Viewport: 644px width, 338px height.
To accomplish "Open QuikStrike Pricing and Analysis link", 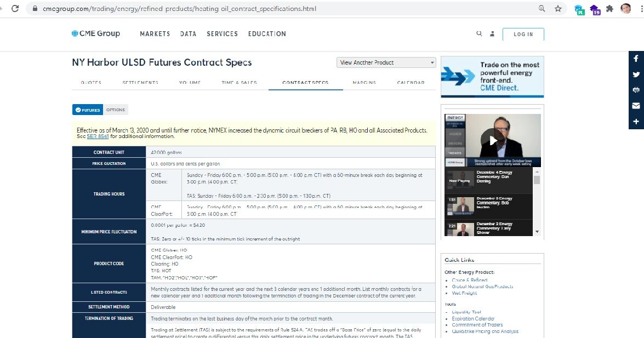I will pyautogui.click(x=485, y=331).
